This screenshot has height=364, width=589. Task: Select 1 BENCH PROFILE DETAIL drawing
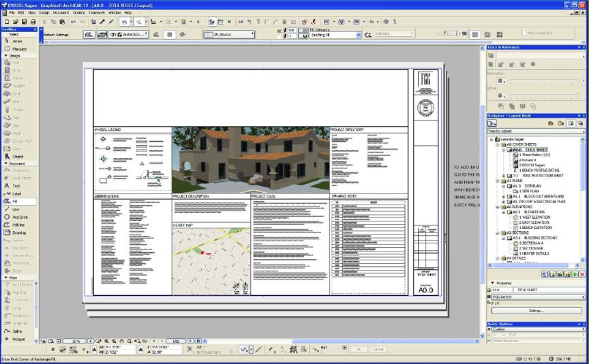click(x=537, y=170)
